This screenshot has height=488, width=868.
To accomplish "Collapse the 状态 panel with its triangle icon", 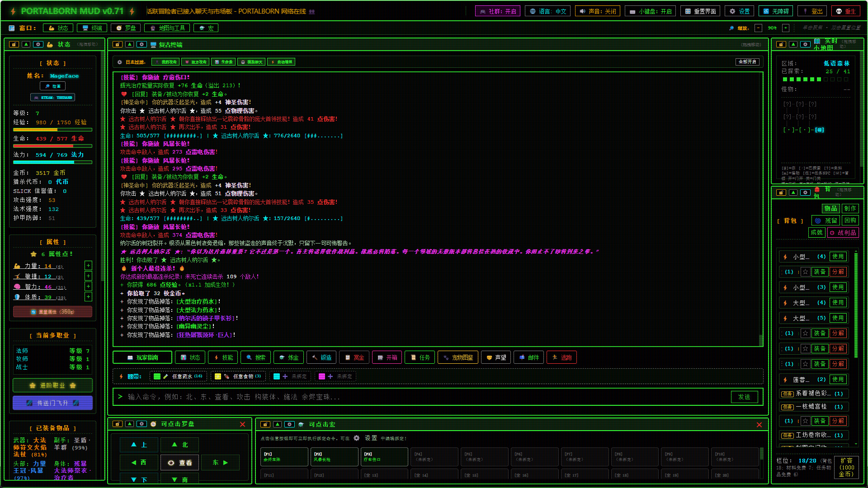I will coord(26,44).
